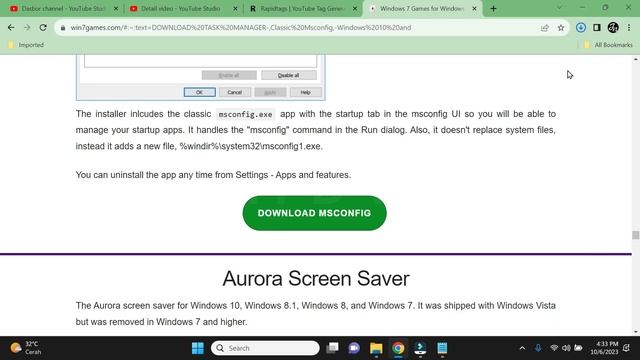Open Chrome three-dot menu

coord(629,27)
